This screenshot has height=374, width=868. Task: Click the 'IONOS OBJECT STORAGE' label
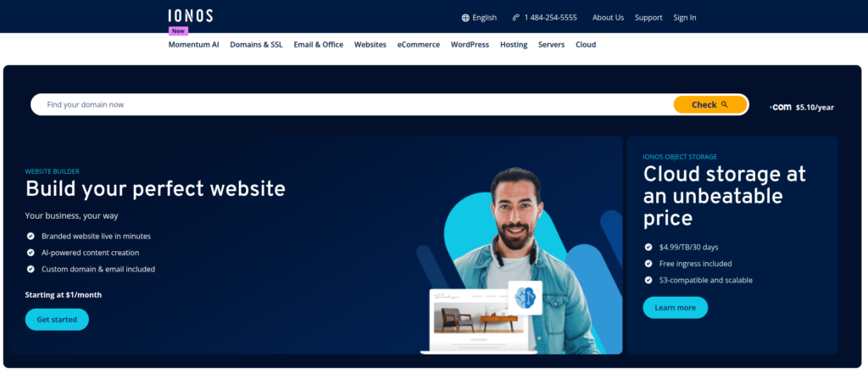(x=680, y=157)
